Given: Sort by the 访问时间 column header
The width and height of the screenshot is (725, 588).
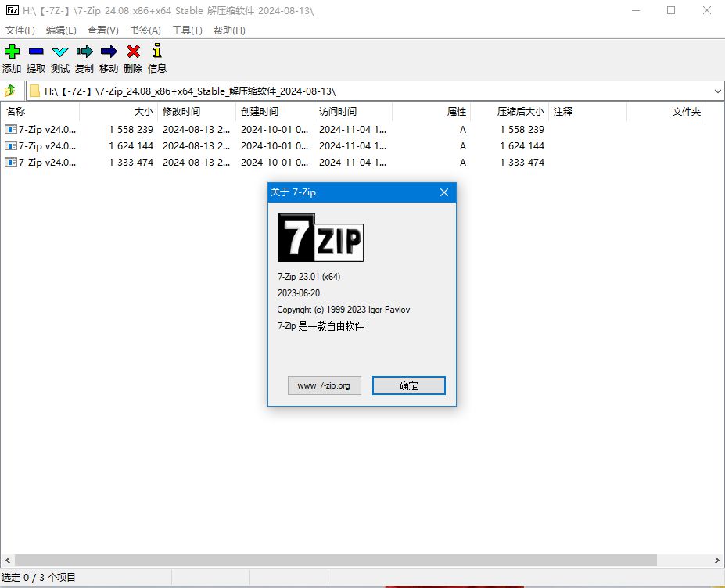Looking at the screenshot, I should pyautogui.click(x=354, y=111).
